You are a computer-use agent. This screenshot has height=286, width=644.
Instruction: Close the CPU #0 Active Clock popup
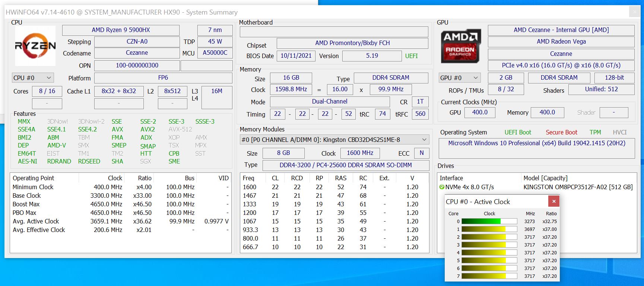[x=554, y=201]
